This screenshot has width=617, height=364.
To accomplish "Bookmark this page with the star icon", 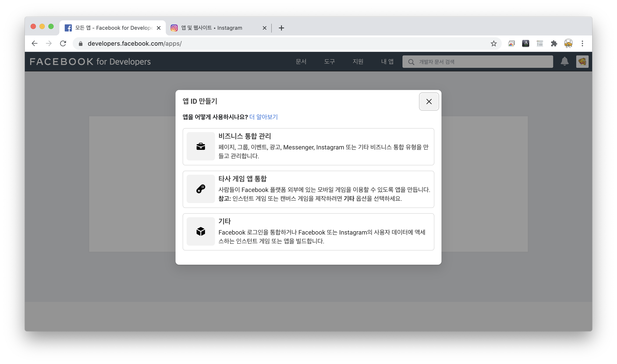I will tap(493, 44).
